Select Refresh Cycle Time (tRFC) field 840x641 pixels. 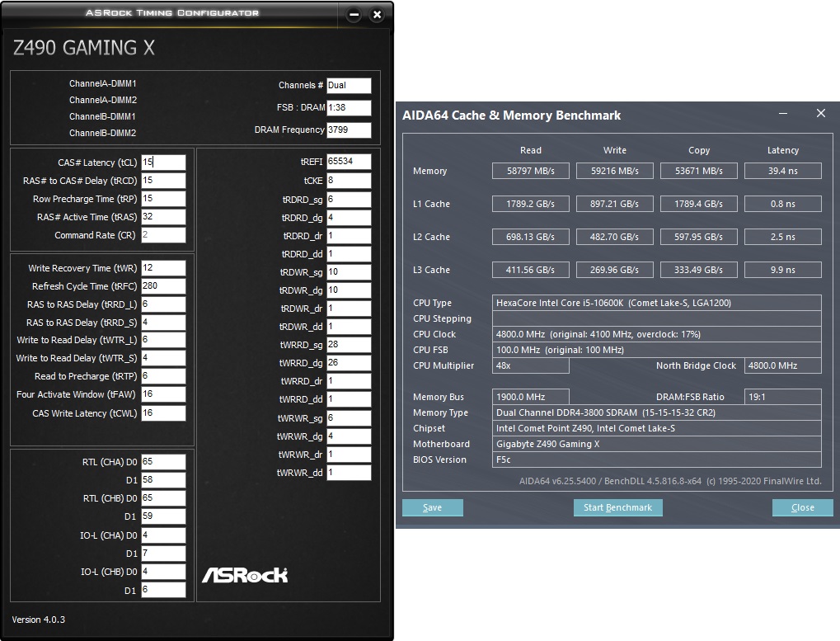coord(163,286)
